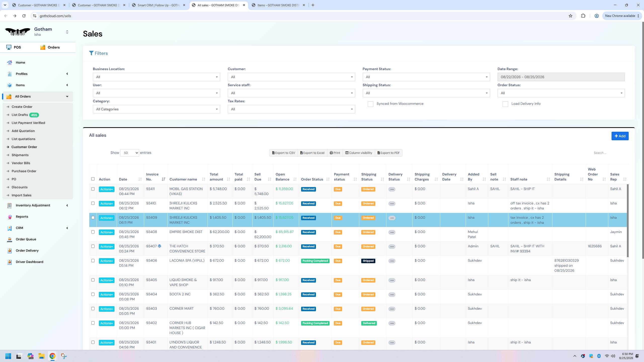Screen dimensions: 644x362
Task: Open the Payment Status dropdown
Action: (426, 77)
